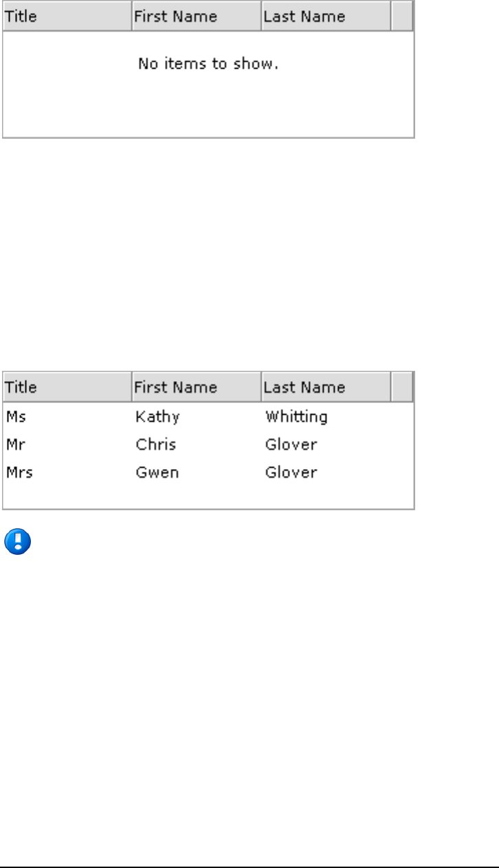Click the "No items to show." message
Viewport: 499px width, 868px height.
208,65
